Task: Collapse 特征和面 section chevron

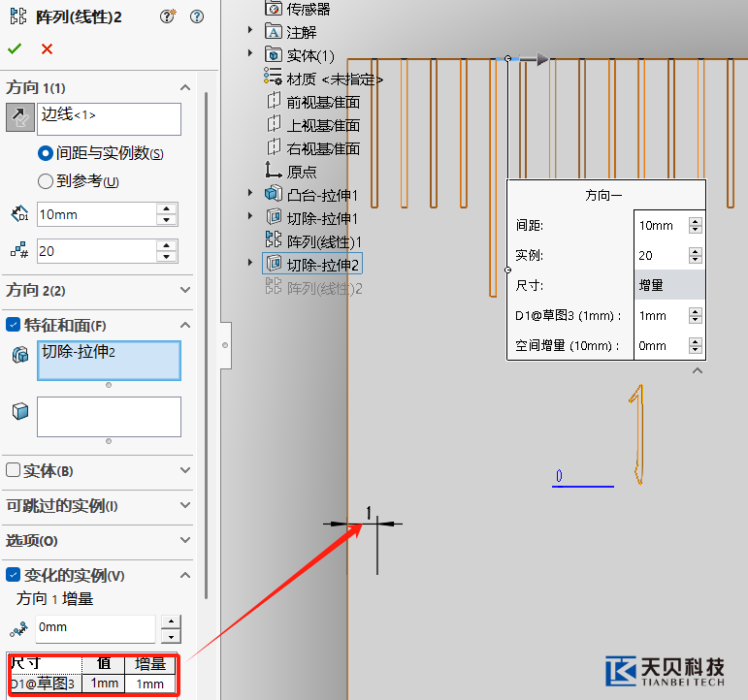Action: pyautogui.click(x=185, y=325)
